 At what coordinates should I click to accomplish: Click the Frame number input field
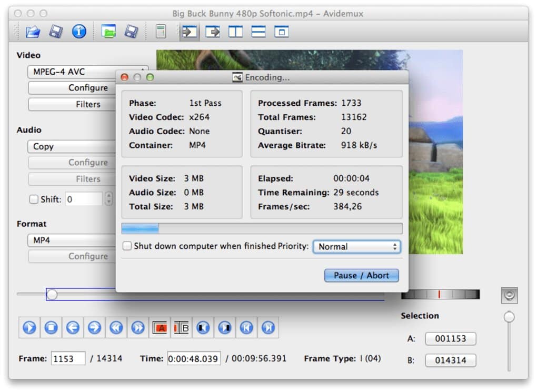click(x=68, y=359)
